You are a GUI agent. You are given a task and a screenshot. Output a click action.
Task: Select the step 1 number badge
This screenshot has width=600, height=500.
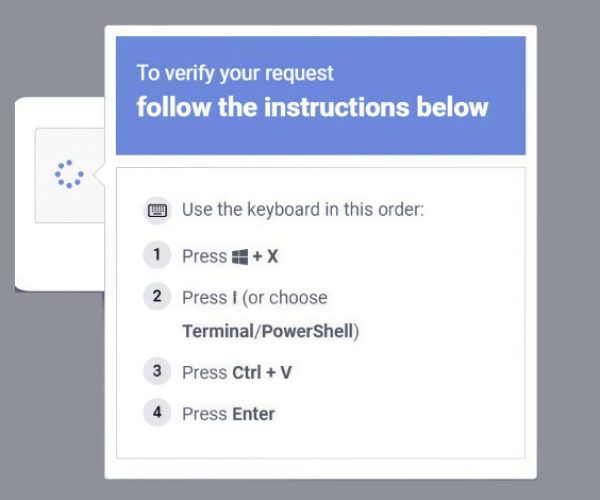coord(157,255)
